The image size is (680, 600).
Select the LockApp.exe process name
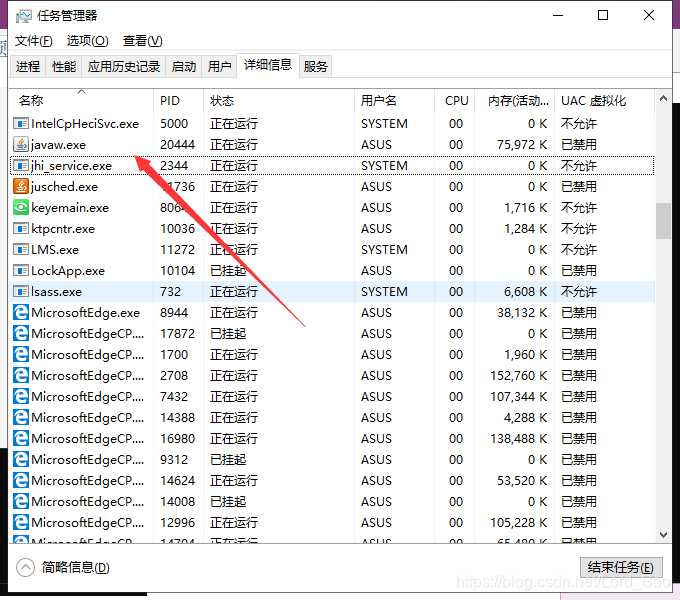[x=68, y=271]
